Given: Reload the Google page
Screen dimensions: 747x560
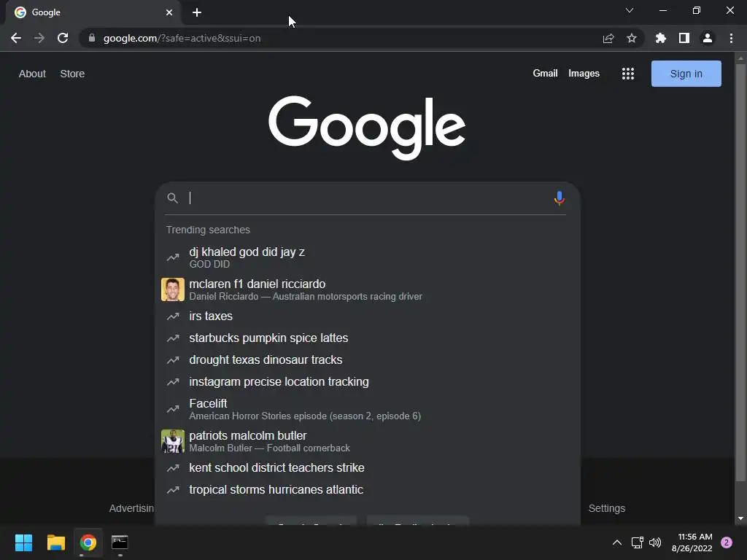Looking at the screenshot, I should click(63, 38).
